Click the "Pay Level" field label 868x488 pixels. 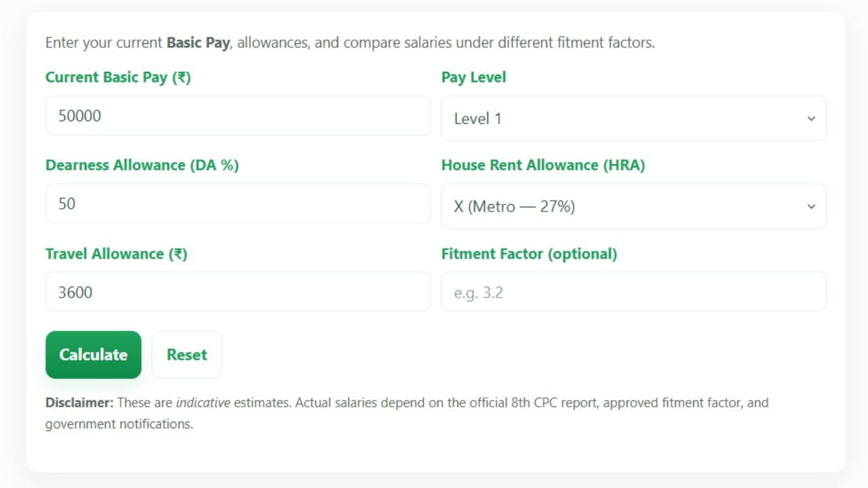[473, 77]
